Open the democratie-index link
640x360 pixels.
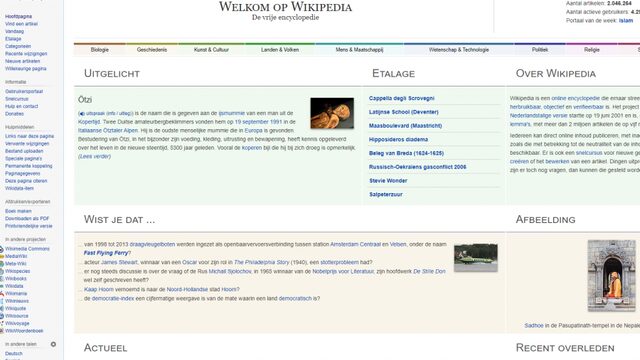tap(113, 298)
